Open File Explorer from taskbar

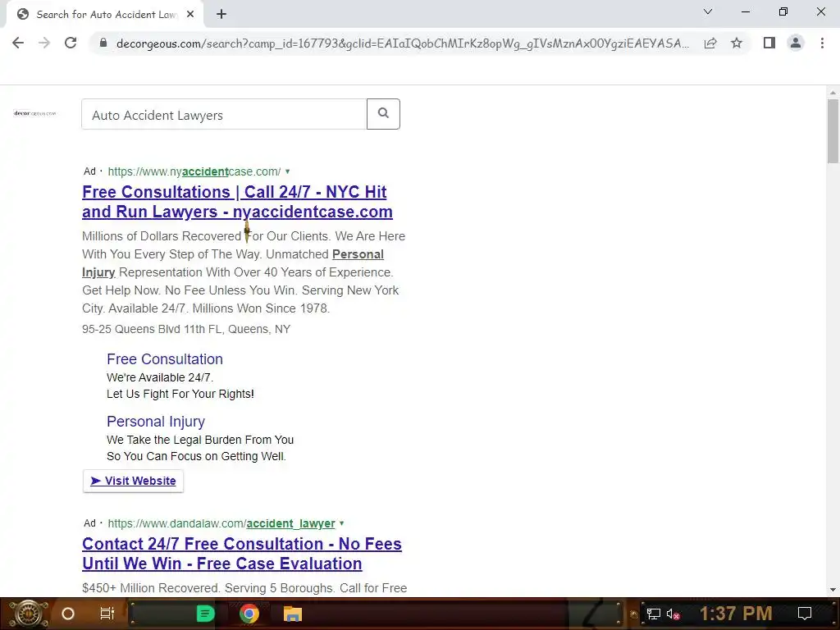click(293, 614)
